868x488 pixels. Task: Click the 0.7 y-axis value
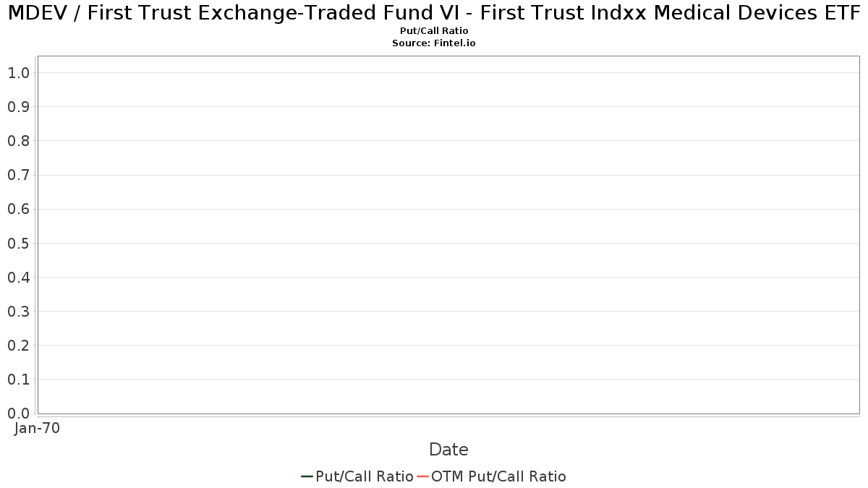tap(18, 175)
